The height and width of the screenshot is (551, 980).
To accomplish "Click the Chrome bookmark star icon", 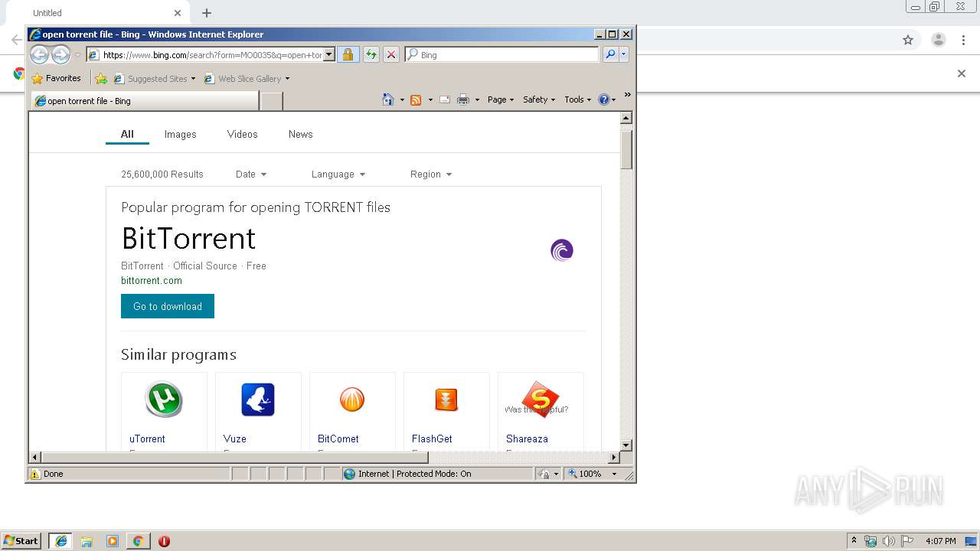I will (x=908, y=40).
